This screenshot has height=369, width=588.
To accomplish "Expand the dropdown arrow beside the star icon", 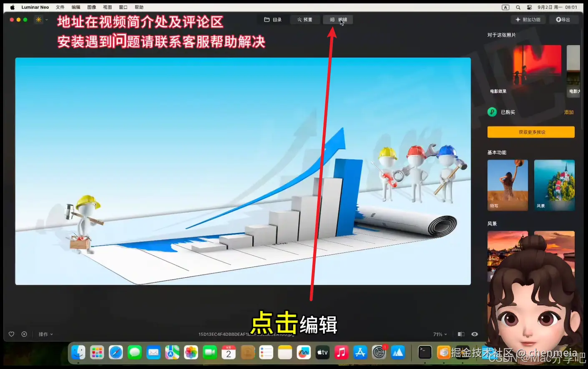I will click(x=46, y=19).
